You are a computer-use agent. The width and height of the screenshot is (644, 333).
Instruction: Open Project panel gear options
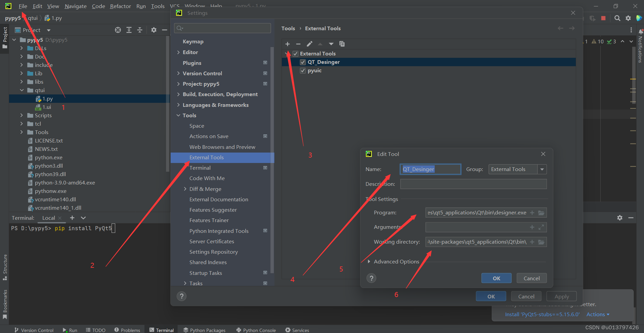tap(154, 30)
